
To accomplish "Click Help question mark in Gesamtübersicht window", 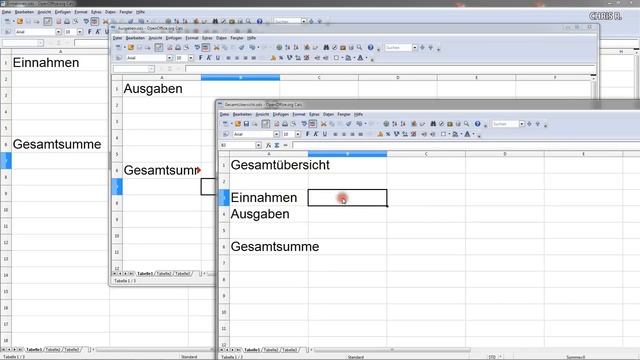I will click(x=478, y=124).
